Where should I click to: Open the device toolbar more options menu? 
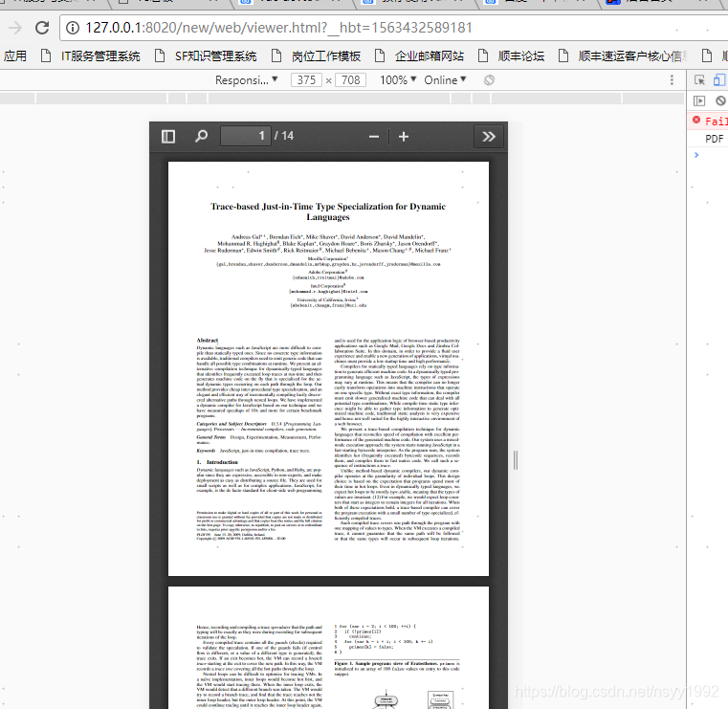click(672, 80)
